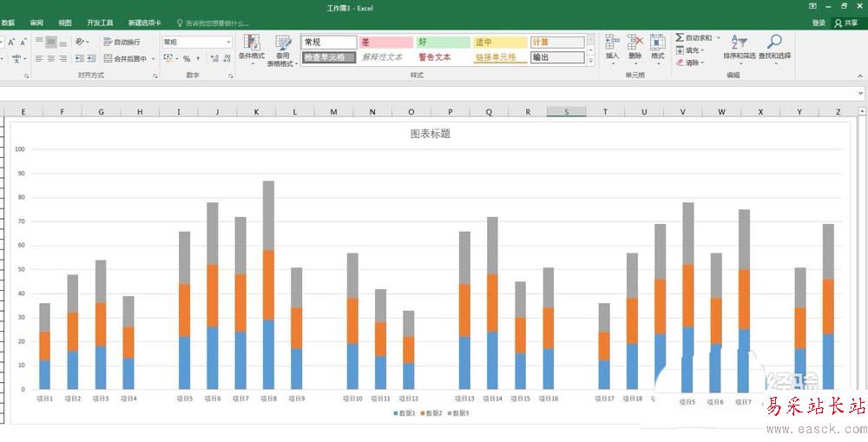Select the 链接单元格 cell style
This screenshot has width=868, height=442.
[500, 57]
